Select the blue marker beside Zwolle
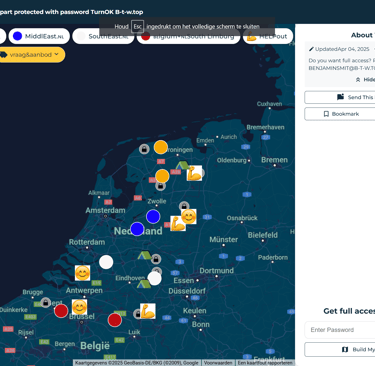This screenshot has height=366, width=375. [x=153, y=217]
